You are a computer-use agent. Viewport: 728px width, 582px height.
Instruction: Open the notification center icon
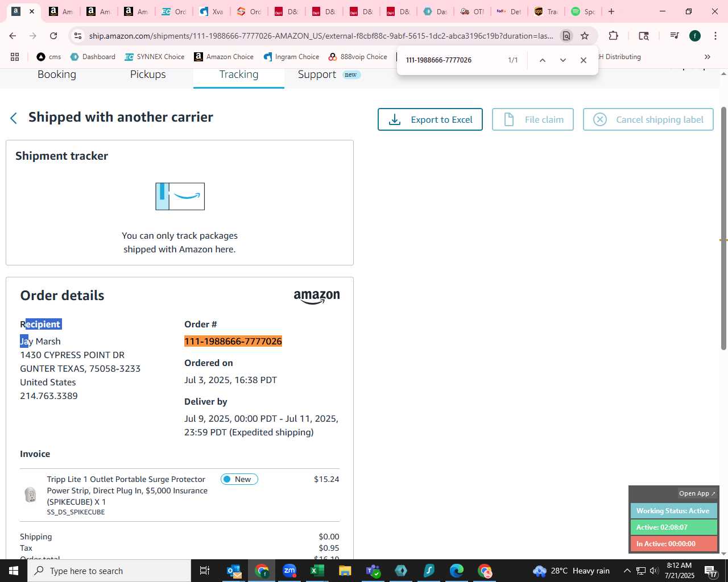711,571
